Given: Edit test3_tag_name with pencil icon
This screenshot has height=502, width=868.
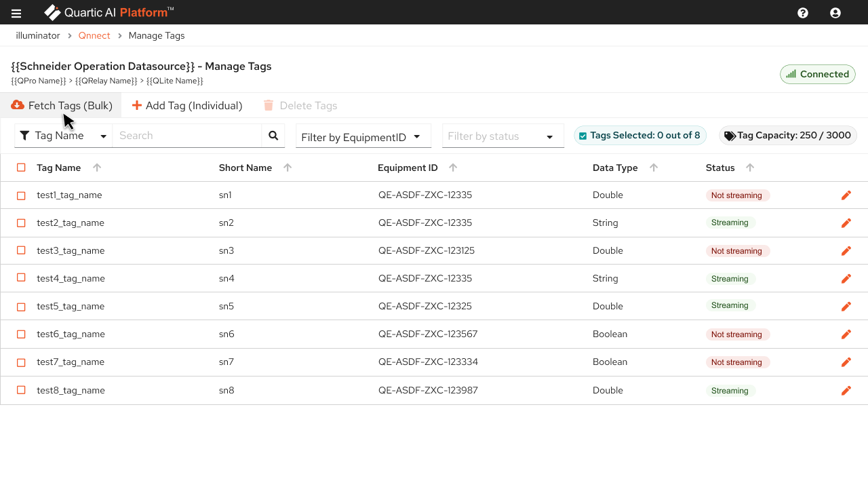Looking at the screenshot, I should tap(846, 251).
